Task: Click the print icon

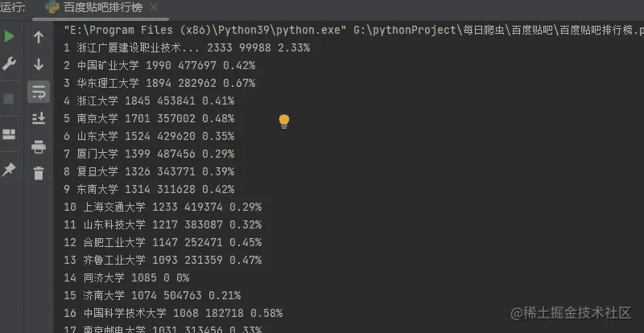Action: 38,146
